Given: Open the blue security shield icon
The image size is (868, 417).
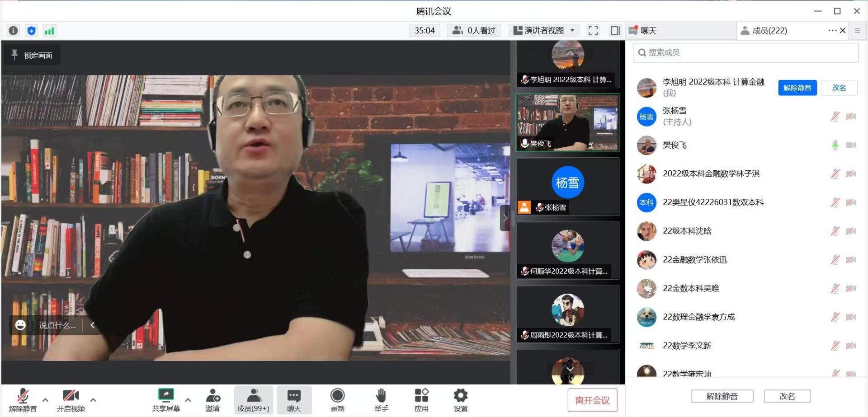Looking at the screenshot, I should click(31, 31).
